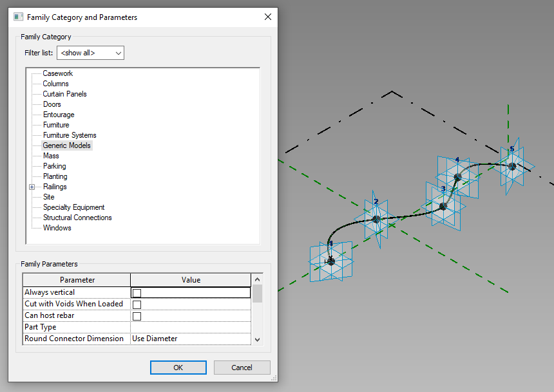Click the dialog title bar app icon
Viewport: 554px width, 392px height.
click(18, 17)
